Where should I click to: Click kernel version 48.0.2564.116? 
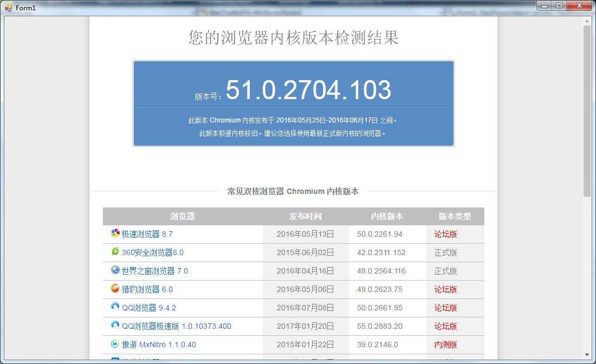381,271
